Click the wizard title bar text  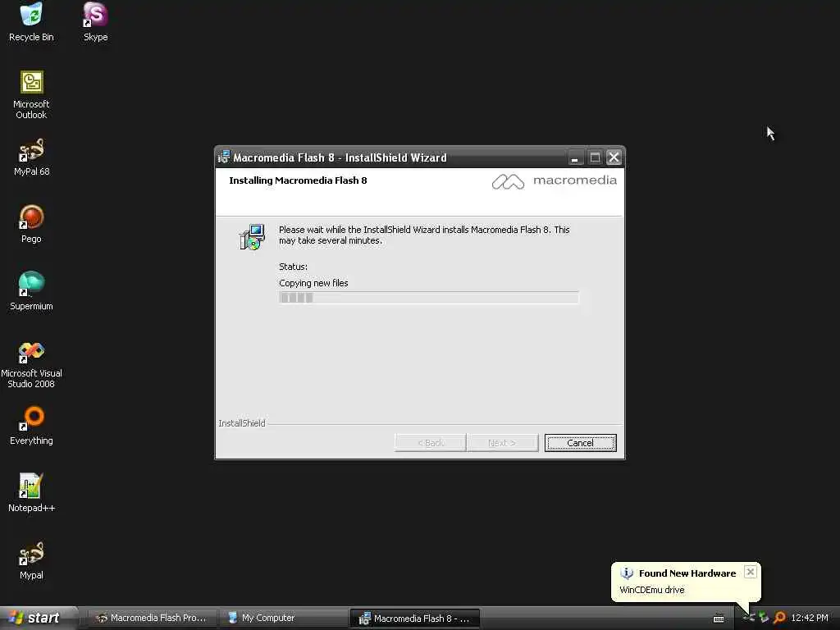pos(340,157)
